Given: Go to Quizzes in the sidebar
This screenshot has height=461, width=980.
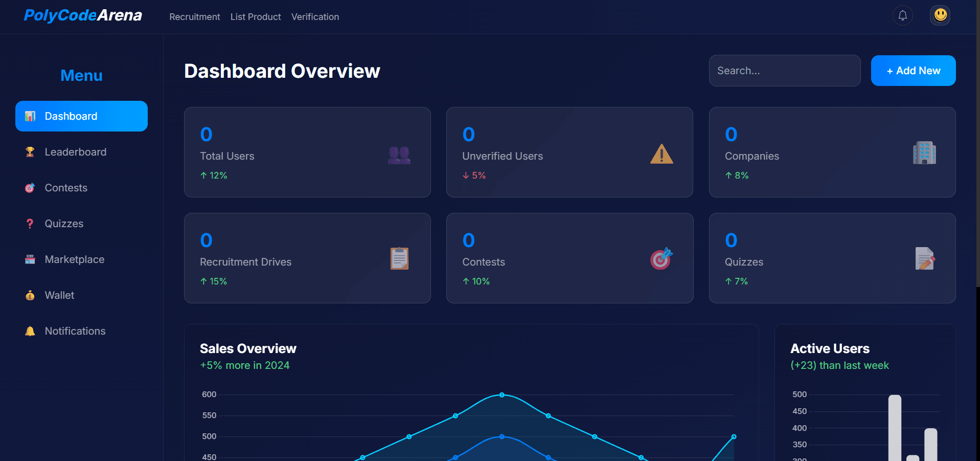Looking at the screenshot, I should pos(64,224).
